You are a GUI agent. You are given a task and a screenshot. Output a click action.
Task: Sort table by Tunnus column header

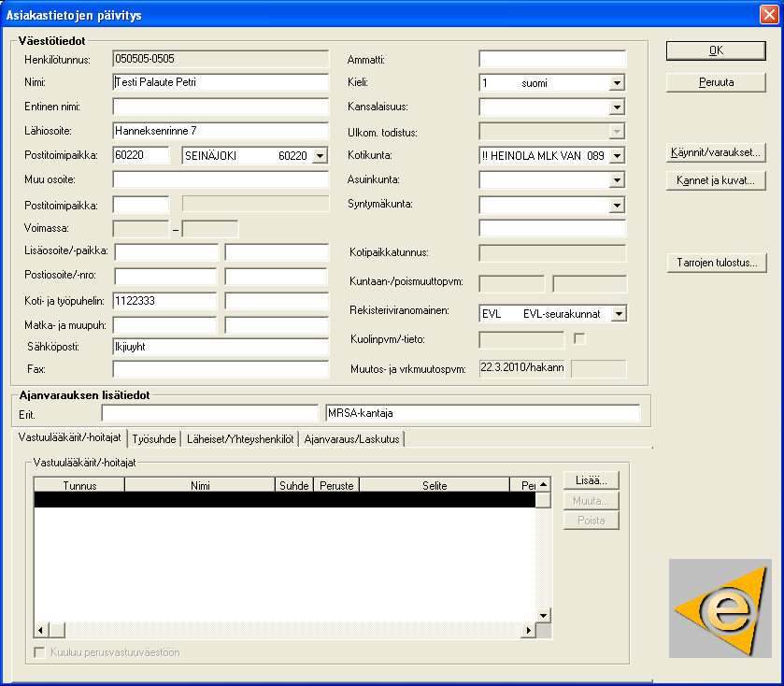coord(79,485)
